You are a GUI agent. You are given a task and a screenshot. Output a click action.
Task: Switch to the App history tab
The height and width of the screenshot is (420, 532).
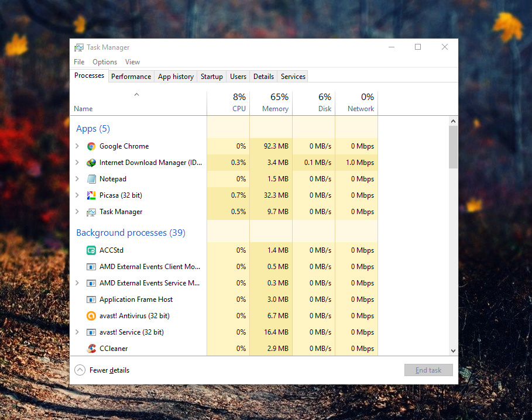[x=176, y=77]
